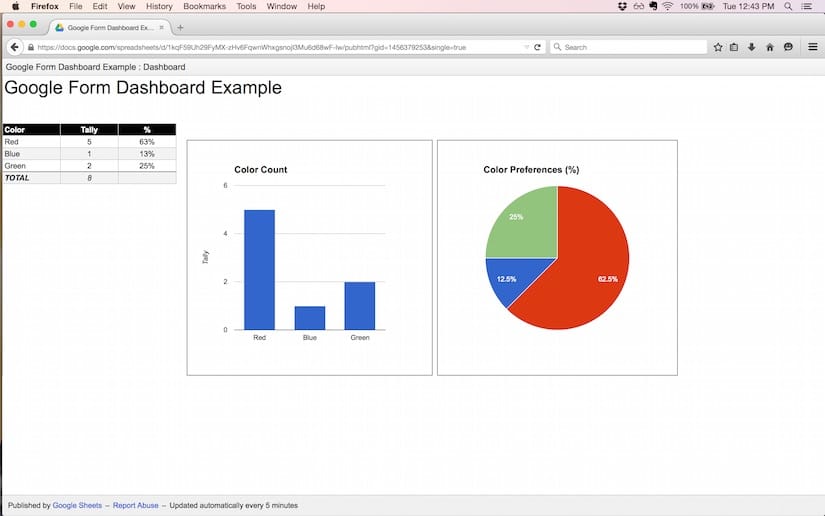Image resolution: width=825 pixels, height=516 pixels.
Task: Open the File menu
Action: [x=76, y=6]
